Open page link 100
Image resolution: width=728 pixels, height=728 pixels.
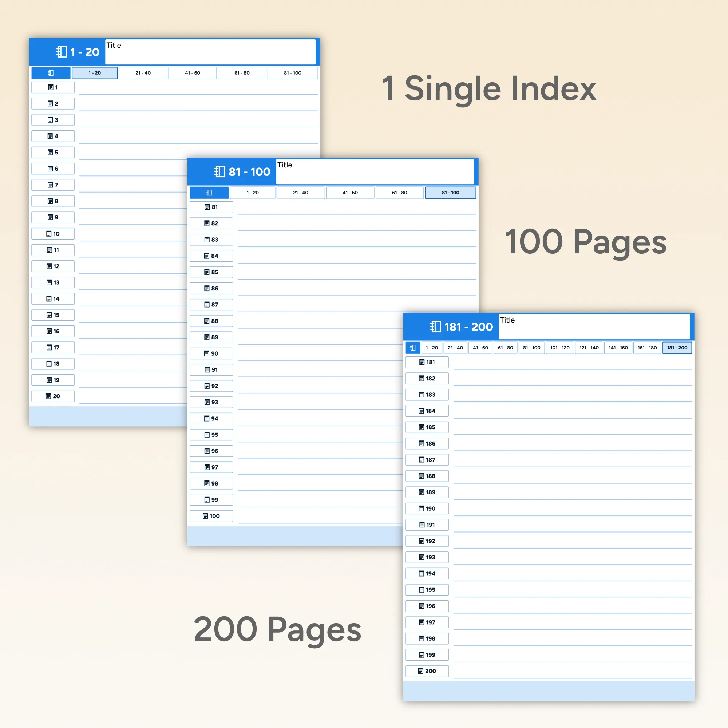tap(211, 516)
